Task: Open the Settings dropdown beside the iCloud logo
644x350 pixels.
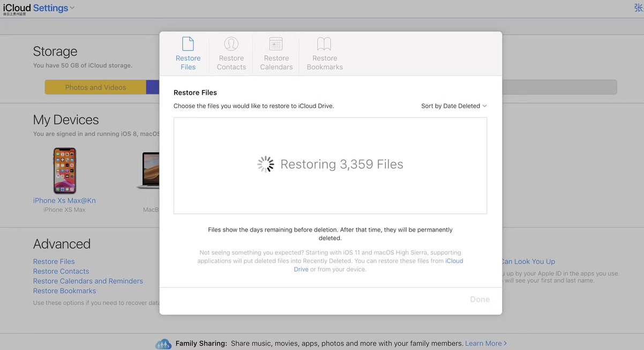Action: tap(54, 8)
